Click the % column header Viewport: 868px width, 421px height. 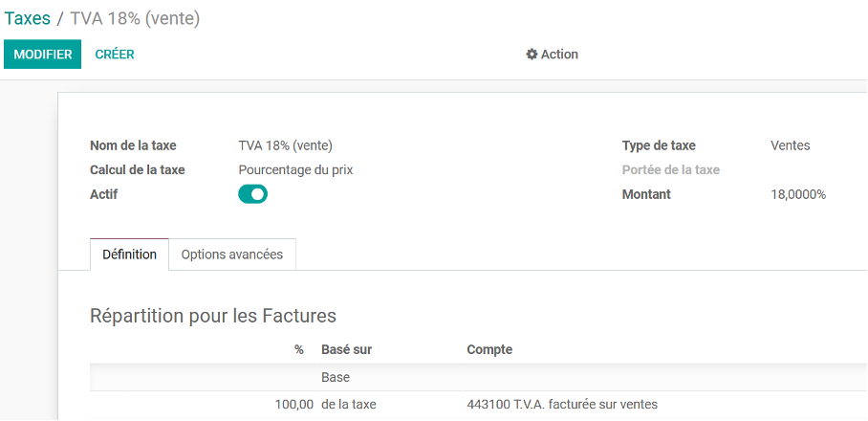click(x=299, y=349)
